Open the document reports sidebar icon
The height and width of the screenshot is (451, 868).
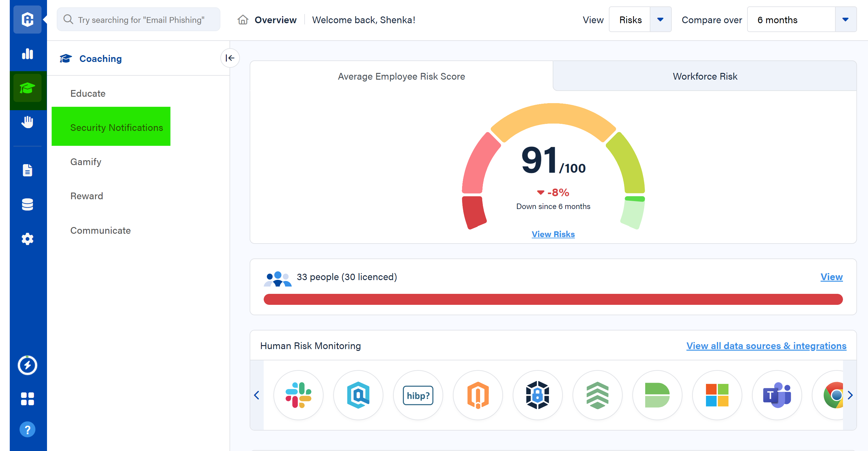(x=27, y=170)
